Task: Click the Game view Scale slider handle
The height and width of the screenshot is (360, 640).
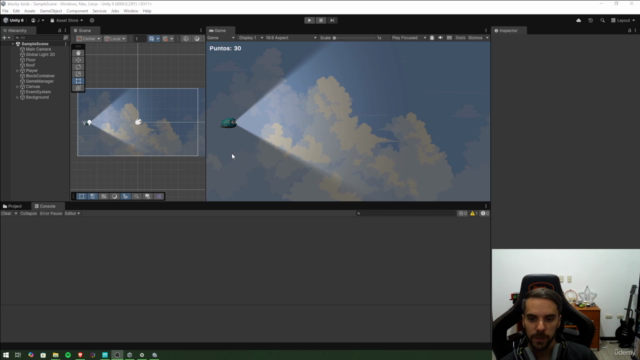Action: coord(334,38)
